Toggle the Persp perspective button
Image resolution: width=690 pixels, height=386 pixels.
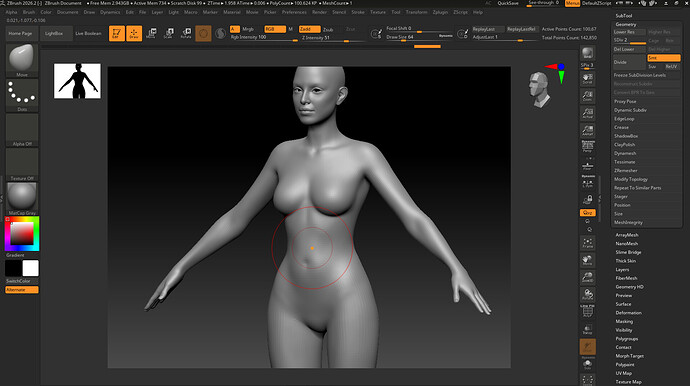[587, 147]
